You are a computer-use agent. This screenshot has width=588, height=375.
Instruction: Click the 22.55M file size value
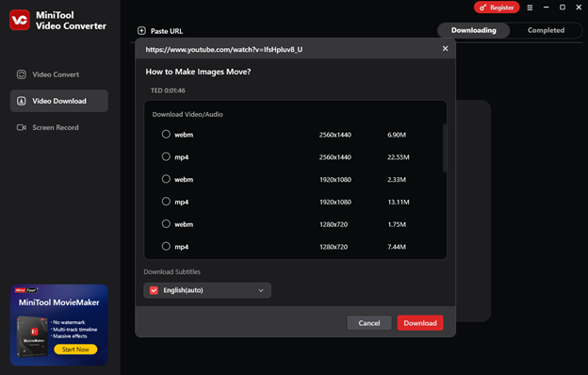pyautogui.click(x=399, y=157)
